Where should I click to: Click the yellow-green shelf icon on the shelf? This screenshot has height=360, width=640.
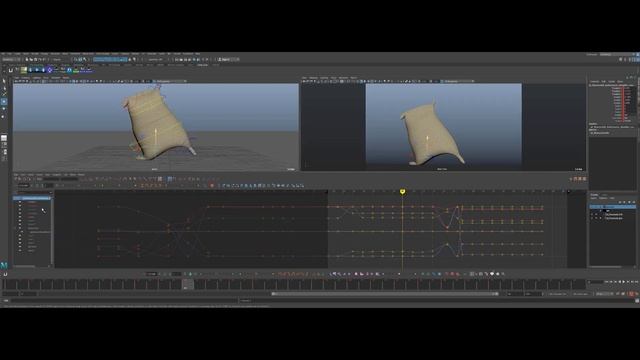click(x=24, y=70)
